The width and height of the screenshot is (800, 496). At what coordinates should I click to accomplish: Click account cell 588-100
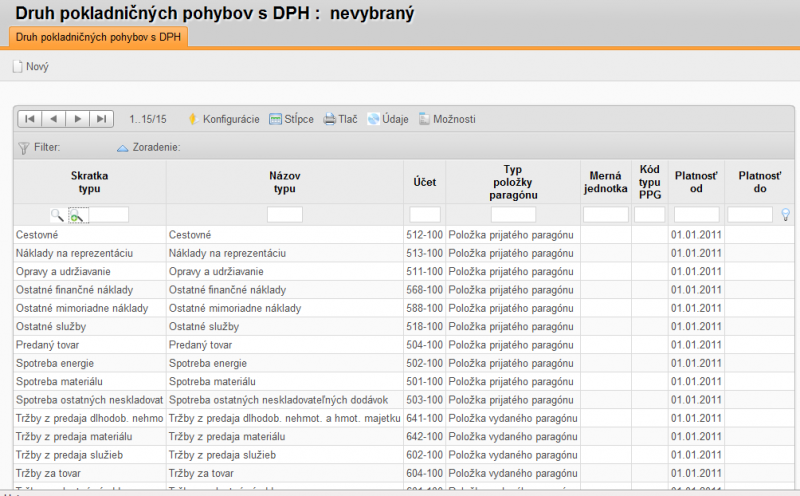pyautogui.click(x=424, y=308)
